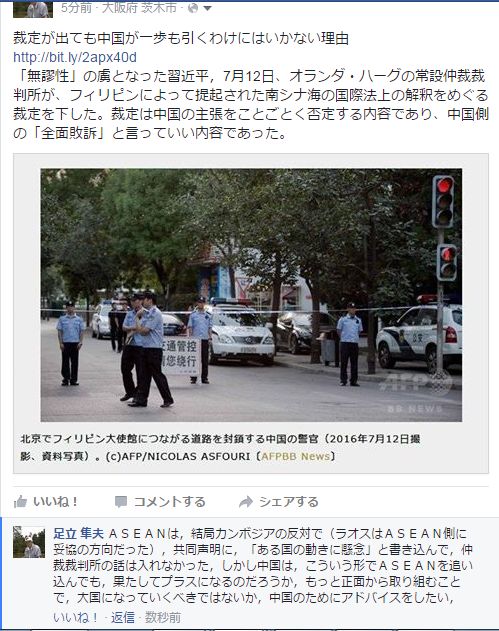Click the 5分前 post timestamp
This screenshot has width=499, height=631.
click(x=76, y=7)
